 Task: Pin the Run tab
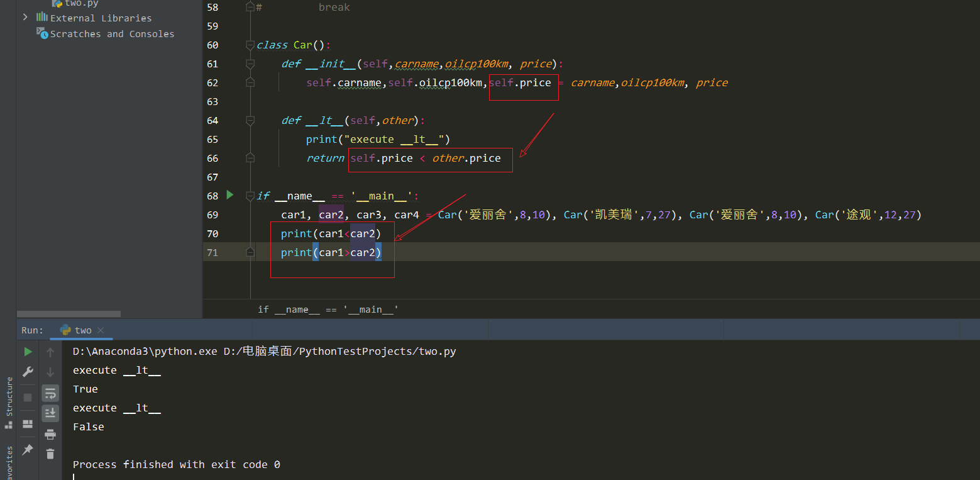[28, 450]
